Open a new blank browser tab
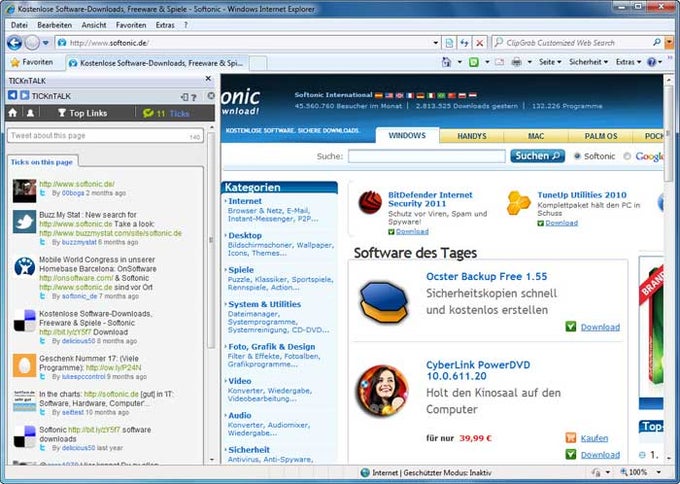The height and width of the screenshot is (484, 680). coord(258,63)
